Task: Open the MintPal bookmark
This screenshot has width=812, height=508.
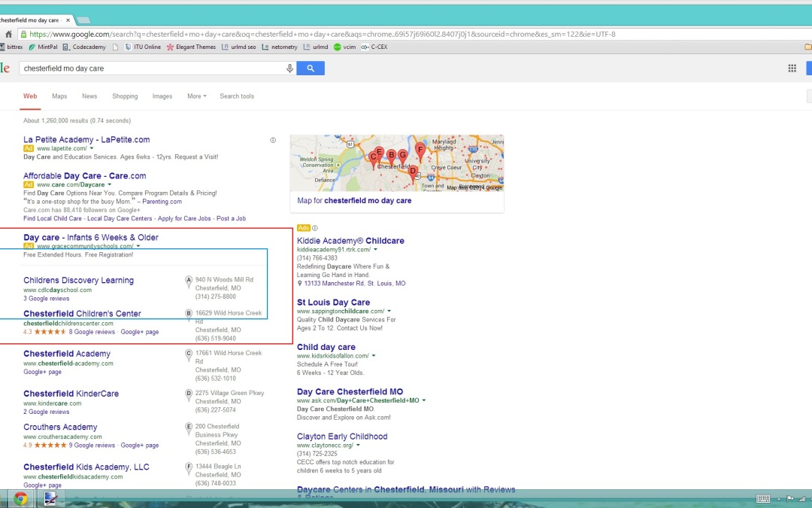Action: (43, 47)
